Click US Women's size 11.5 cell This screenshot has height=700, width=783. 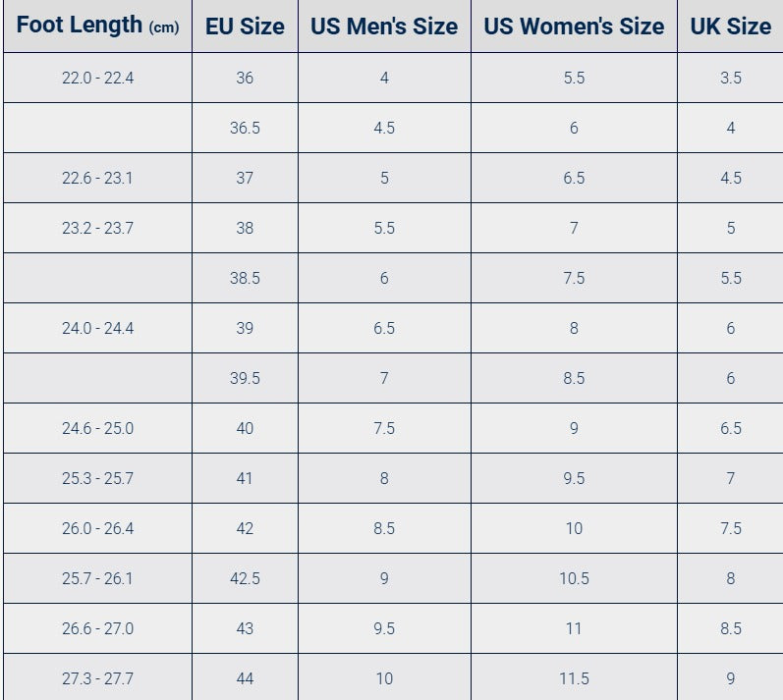[575, 677]
